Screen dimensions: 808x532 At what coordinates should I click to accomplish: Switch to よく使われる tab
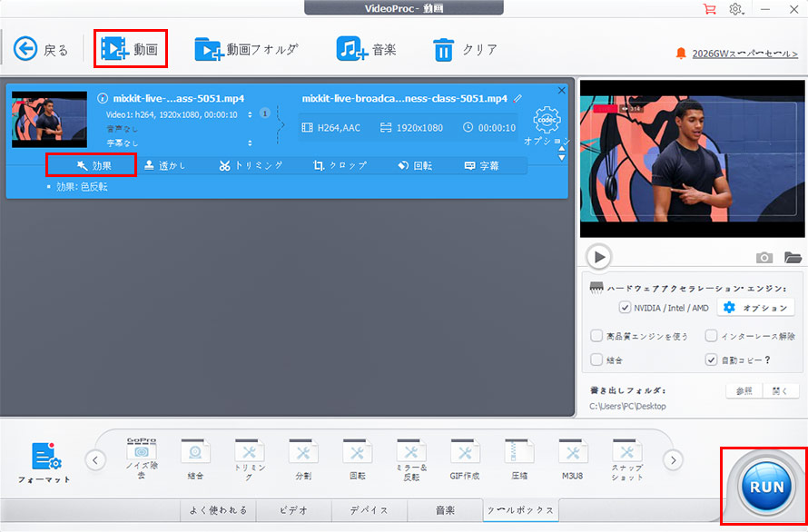[x=218, y=510]
